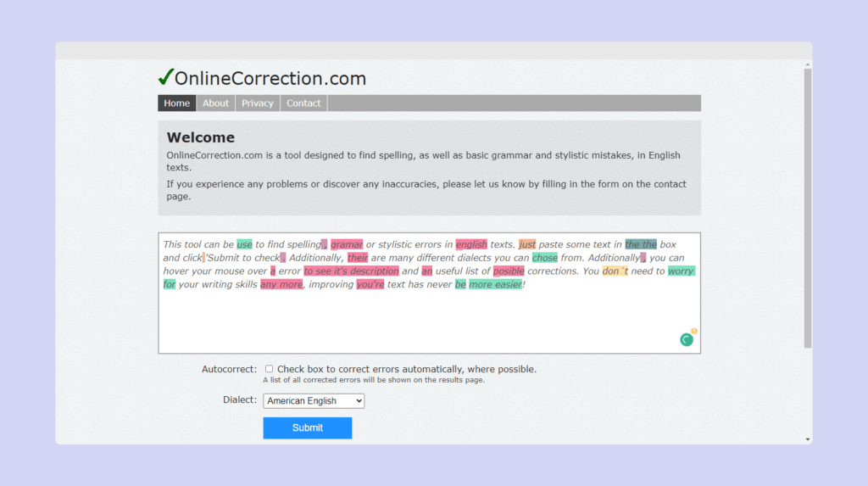The width and height of the screenshot is (868, 486).
Task: Click the highlighted word 'Just'
Action: [x=527, y=244]
